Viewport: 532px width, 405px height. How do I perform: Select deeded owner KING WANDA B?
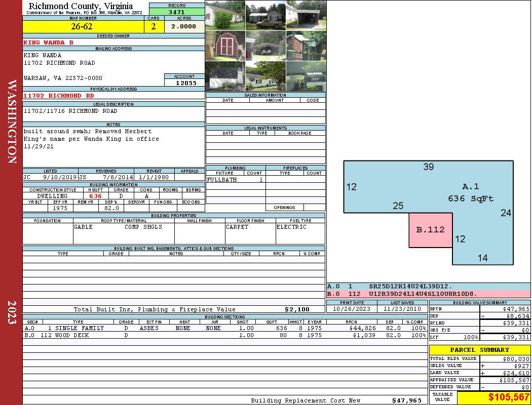point(48,43)
